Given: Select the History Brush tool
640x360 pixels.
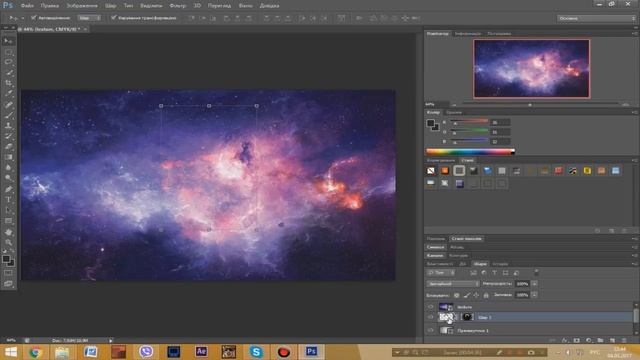Looking at the screenshot, I should [9, 136].
